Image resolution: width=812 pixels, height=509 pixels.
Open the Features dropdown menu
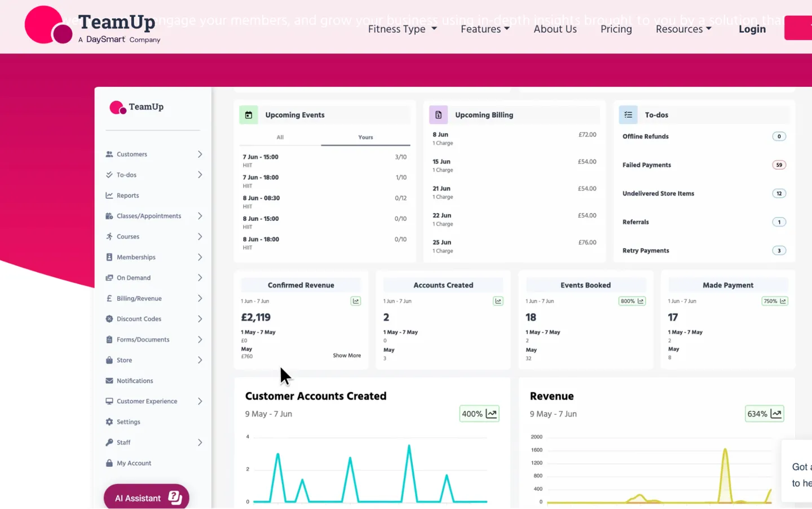click(485, 29)
